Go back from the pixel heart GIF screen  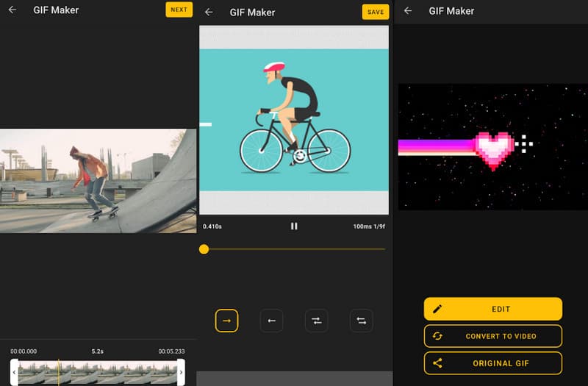[x=408, y=11]
